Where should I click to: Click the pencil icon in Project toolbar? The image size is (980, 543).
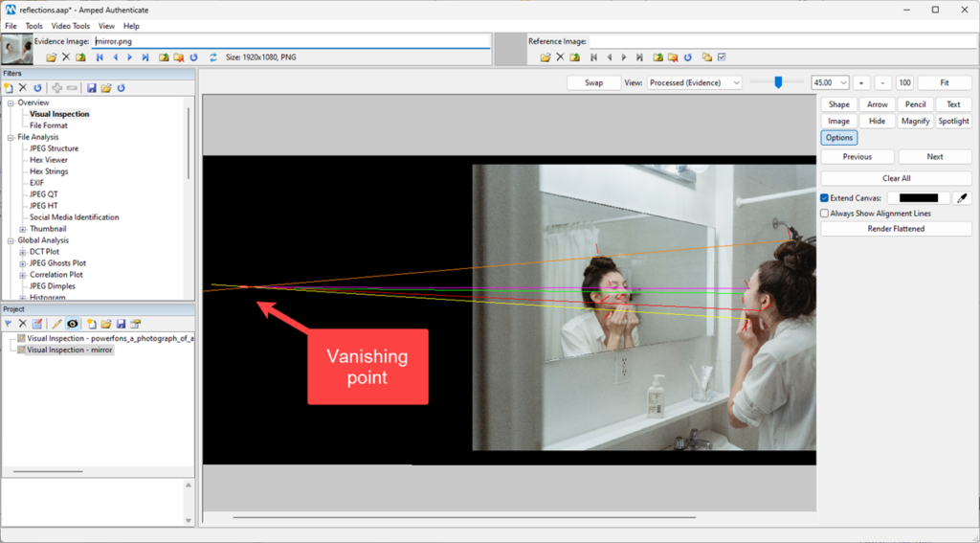(56, 324)
